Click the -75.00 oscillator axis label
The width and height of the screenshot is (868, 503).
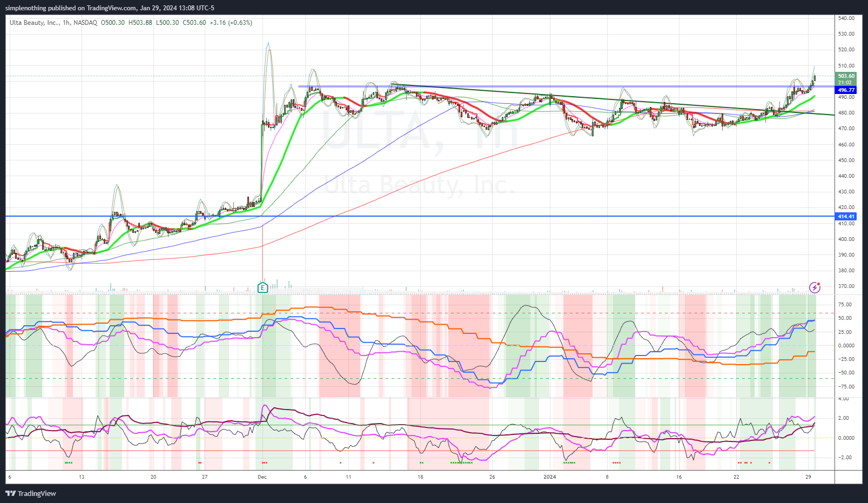(845, 387)
